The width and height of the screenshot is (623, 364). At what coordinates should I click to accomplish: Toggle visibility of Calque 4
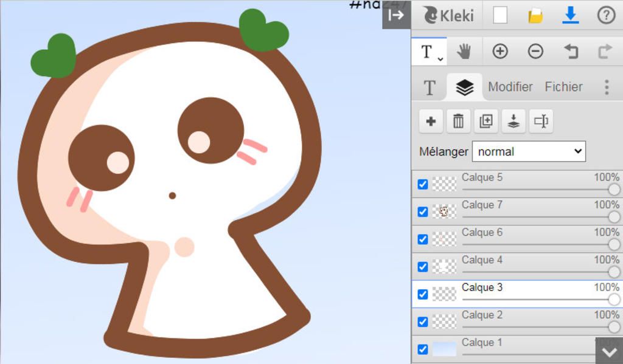[x=423, y=267]
